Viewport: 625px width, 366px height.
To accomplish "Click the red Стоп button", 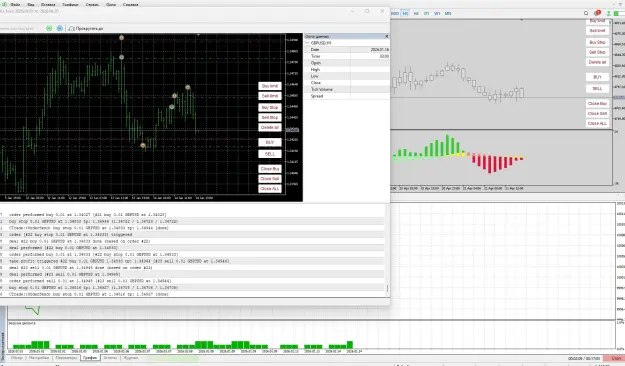I will pyautogui.click(x=614, y=359).
